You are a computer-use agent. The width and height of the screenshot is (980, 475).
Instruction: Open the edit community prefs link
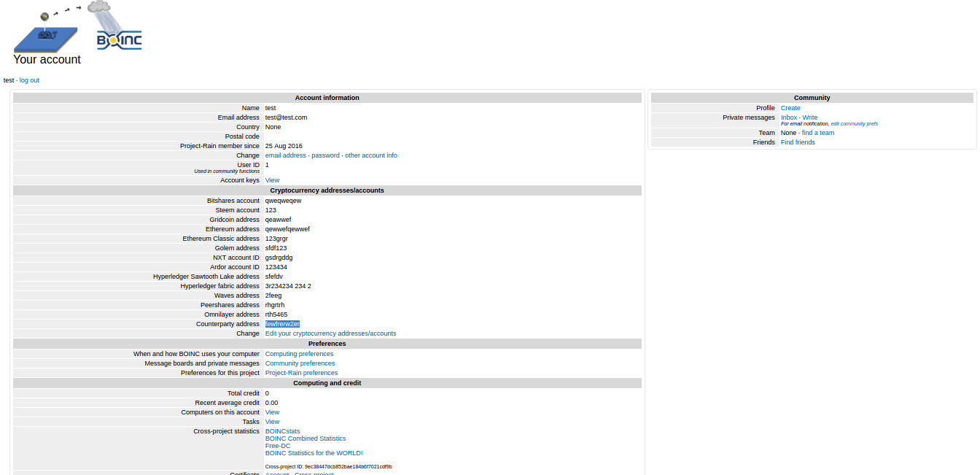[855, 124]
